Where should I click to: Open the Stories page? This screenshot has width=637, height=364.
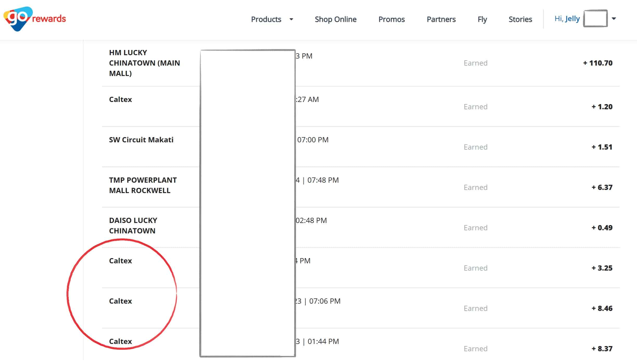(x=520, y=19)
